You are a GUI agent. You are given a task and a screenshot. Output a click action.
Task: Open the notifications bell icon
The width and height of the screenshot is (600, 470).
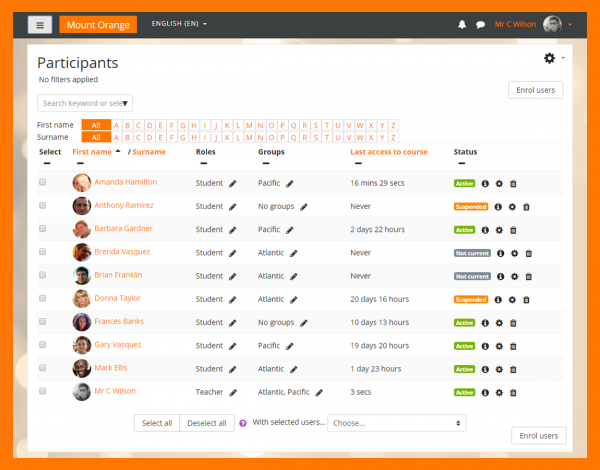(x=462, y=24)
